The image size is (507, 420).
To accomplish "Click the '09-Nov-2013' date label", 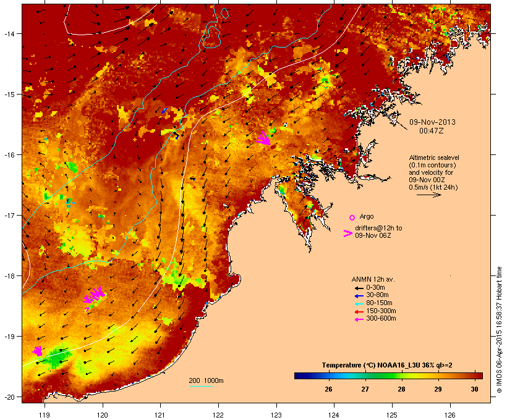I will tap(432, 122).
